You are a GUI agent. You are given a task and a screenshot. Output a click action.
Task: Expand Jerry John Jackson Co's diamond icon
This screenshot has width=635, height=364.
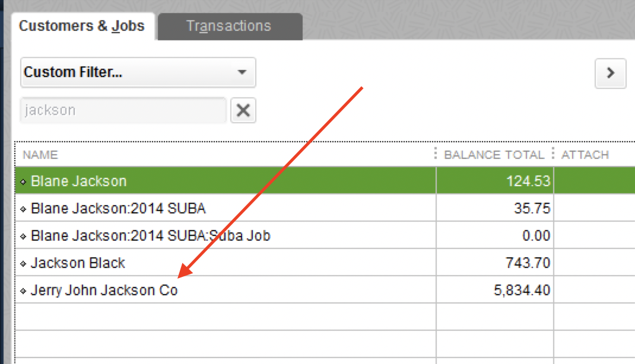click(x=23, y=290)
